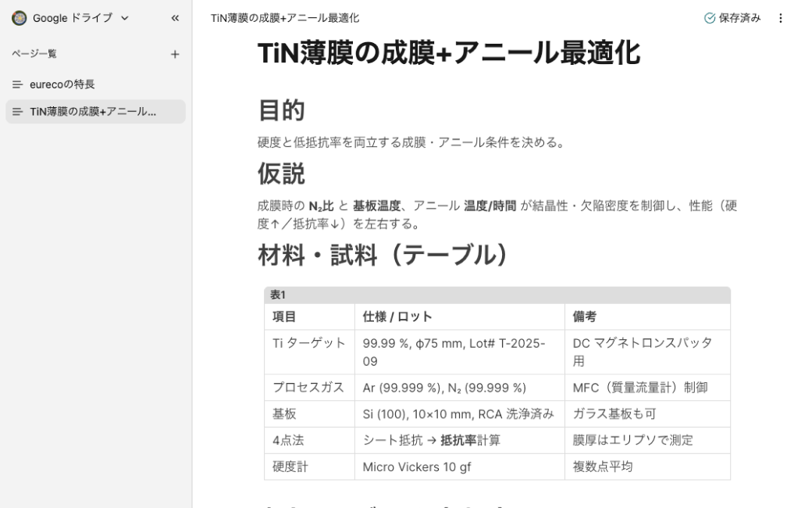
Task: Open the three-dot more options menu
Action: (781, 18)
